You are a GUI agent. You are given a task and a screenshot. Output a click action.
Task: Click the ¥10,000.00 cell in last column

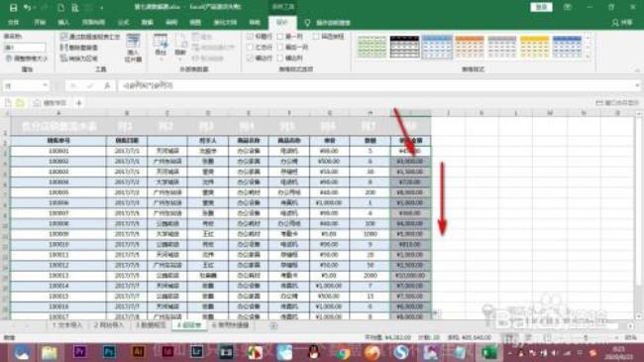coord(411,276)
